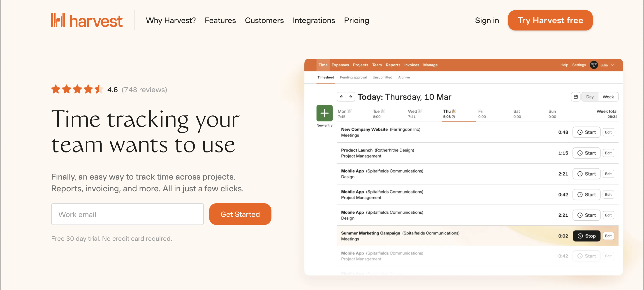Click the Work email input field

127,214
